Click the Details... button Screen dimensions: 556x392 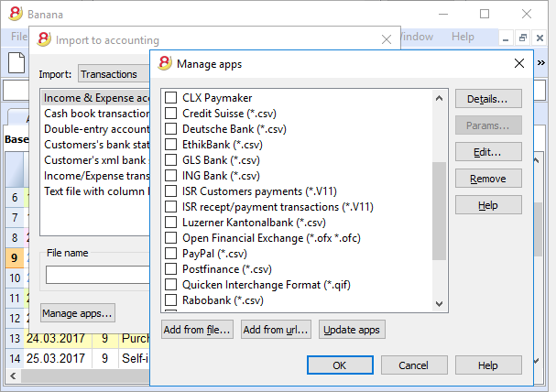488,99
